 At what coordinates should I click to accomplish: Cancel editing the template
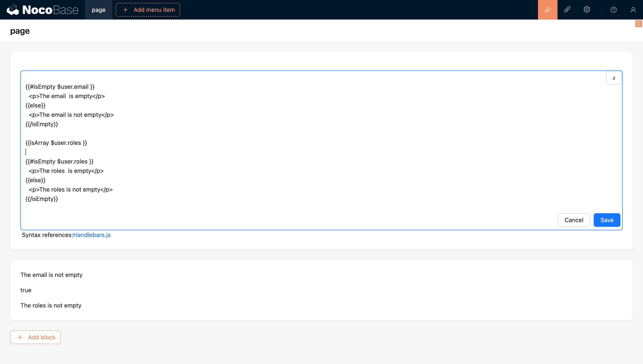574,220
